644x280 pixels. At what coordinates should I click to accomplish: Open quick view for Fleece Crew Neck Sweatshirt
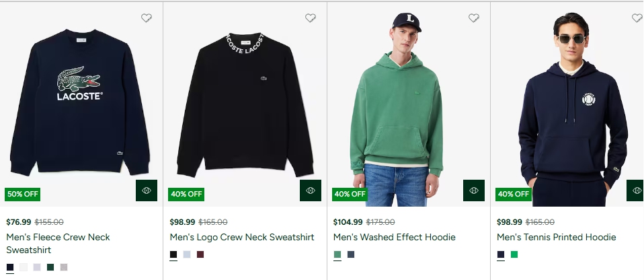click(147, 190)
